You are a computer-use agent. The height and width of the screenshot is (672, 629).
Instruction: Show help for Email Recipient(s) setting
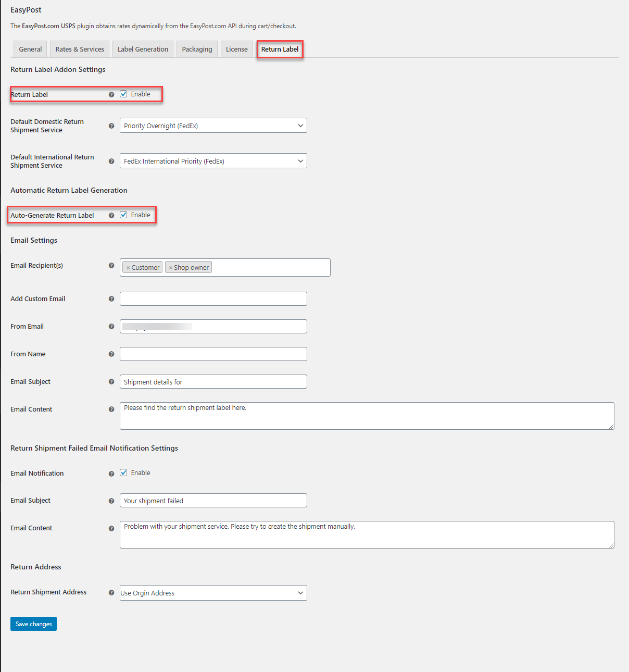(x=111, y=265)
